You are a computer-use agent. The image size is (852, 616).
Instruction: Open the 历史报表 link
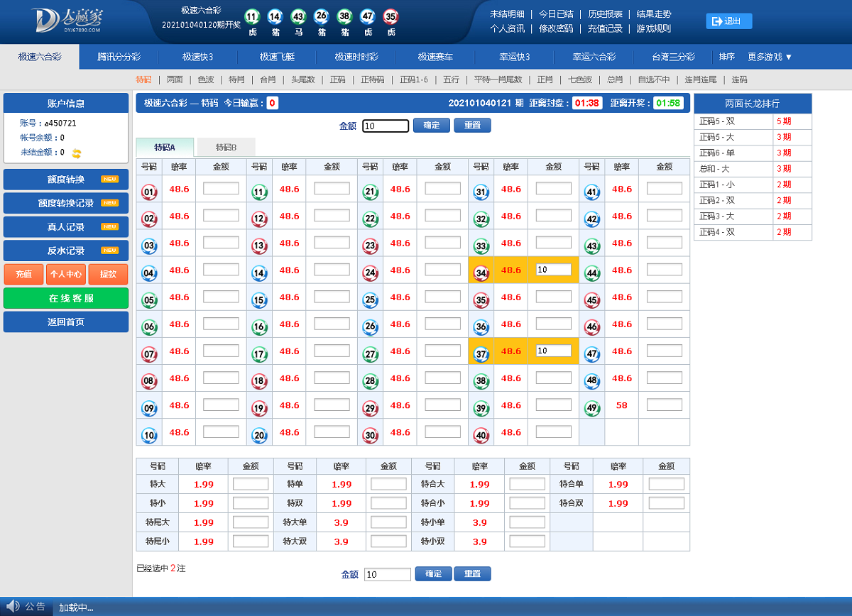point(605,14)
